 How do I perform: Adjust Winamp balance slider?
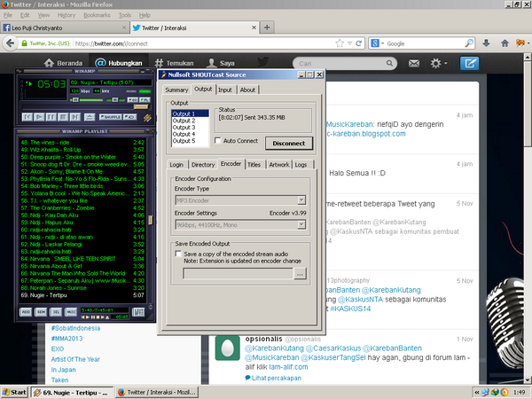point(115,99)
